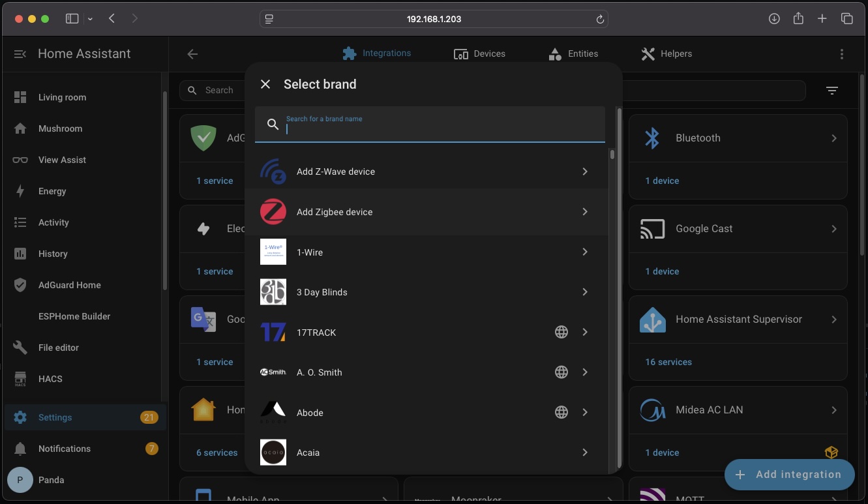Click the 3 Day Blinds logo

(x=273, y=292)
